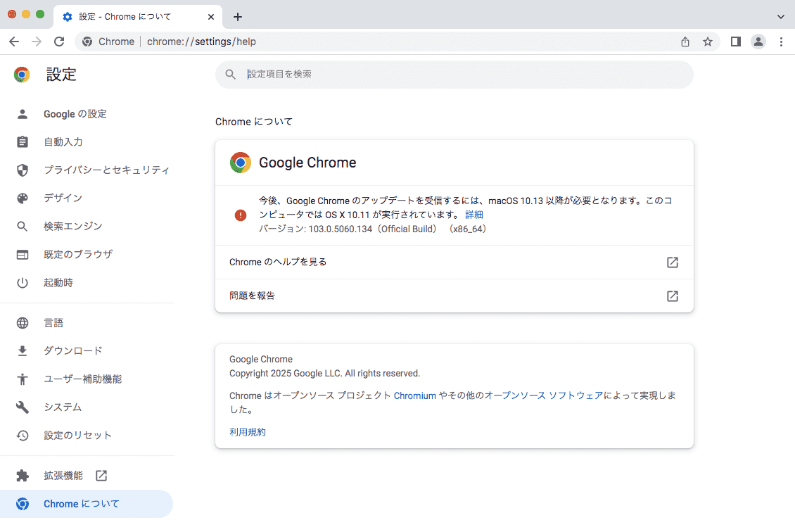Open プライバシーとセキュリティ section

pyautogui.click(x=87, y=170)
